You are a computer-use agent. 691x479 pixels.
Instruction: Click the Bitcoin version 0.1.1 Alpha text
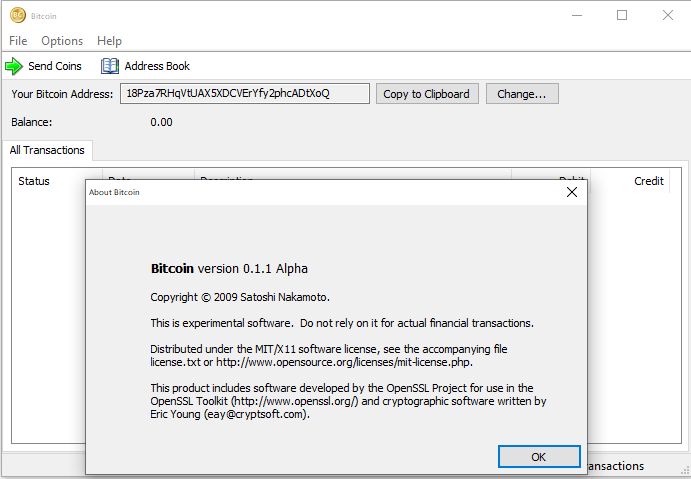coord(229,268)
